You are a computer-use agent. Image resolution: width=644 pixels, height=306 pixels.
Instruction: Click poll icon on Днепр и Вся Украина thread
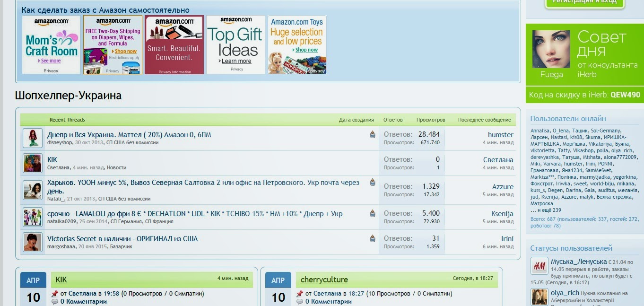pos(373,135)
